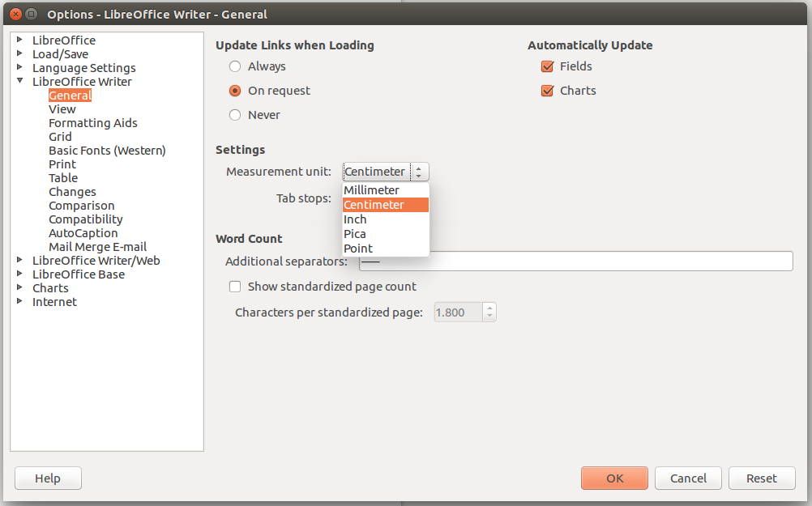Open the Mail Merge E-mail page
812x506 pixels.
point(97,247)
